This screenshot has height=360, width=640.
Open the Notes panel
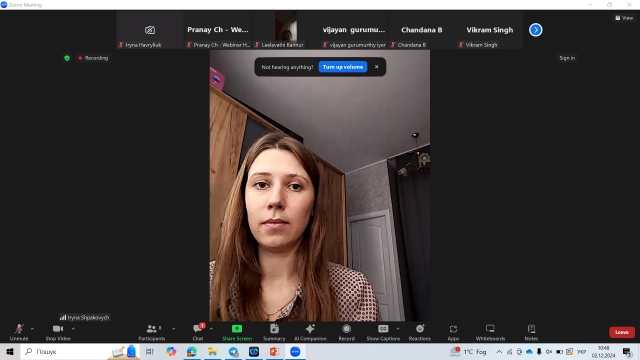(531, 332)
